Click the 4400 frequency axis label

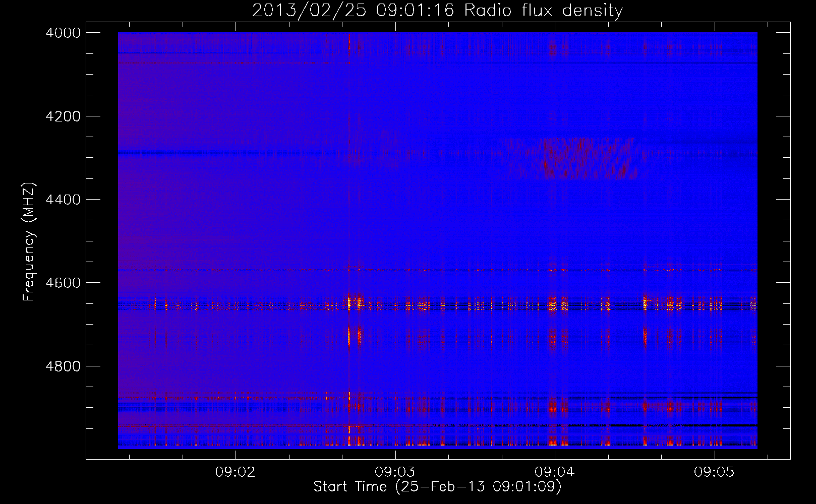coord(63,200)
